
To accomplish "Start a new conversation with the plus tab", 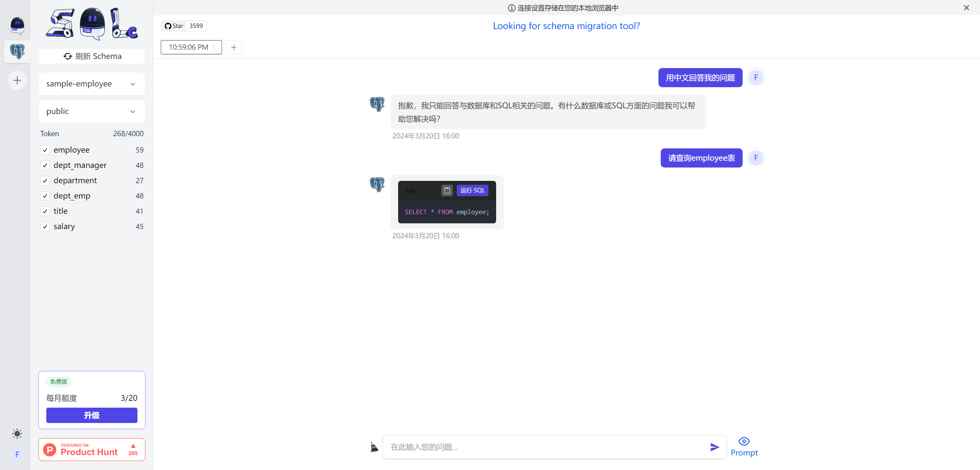I will tap(234, 47).
